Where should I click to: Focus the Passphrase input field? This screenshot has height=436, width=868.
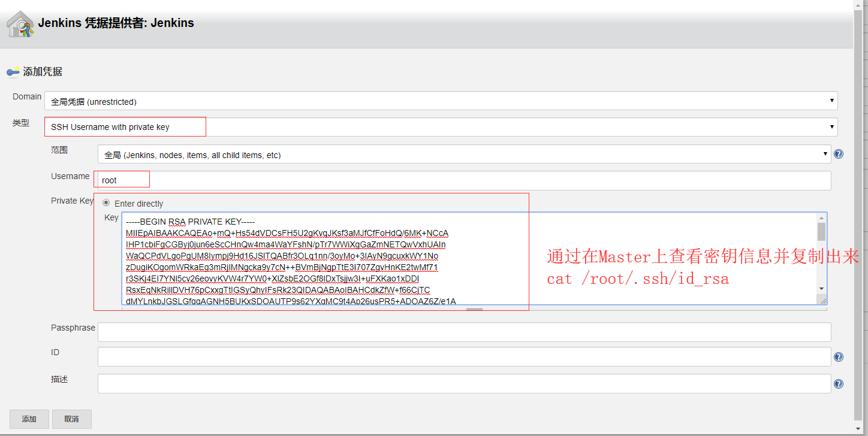coord(464,332)
